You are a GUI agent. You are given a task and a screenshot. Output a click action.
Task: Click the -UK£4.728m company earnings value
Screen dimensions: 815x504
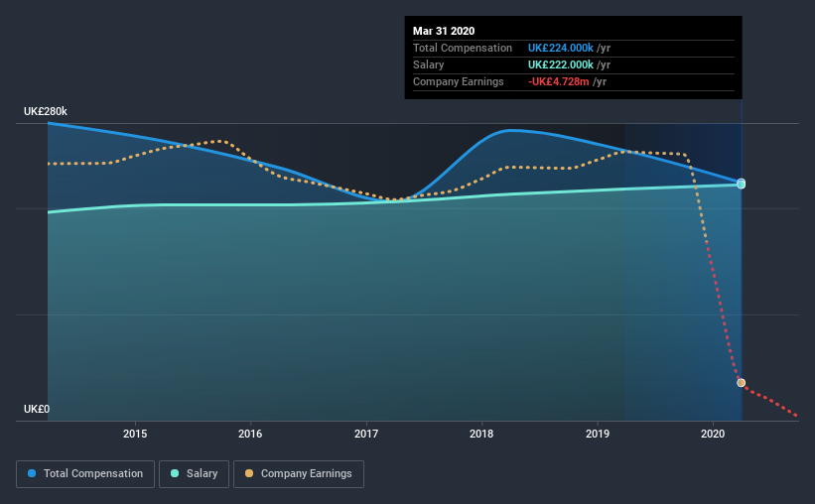[x=559, y=82]
